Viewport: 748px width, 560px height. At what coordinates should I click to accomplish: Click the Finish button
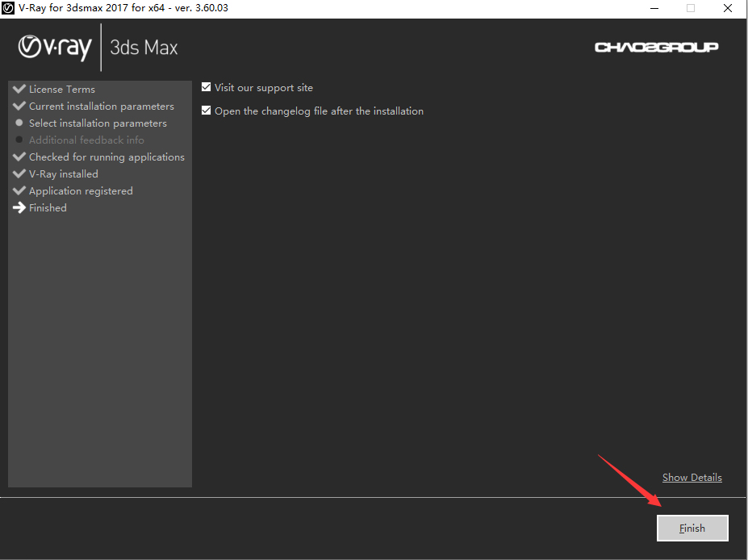click(692, 528)
